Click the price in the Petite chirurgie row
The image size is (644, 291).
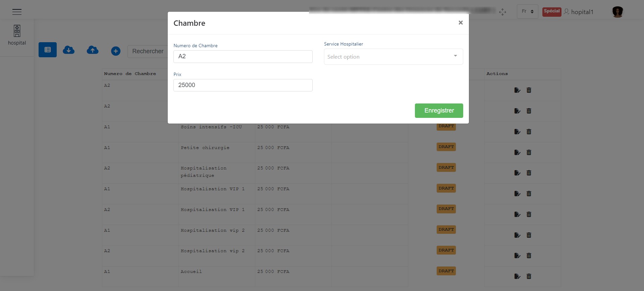(273, 148)
